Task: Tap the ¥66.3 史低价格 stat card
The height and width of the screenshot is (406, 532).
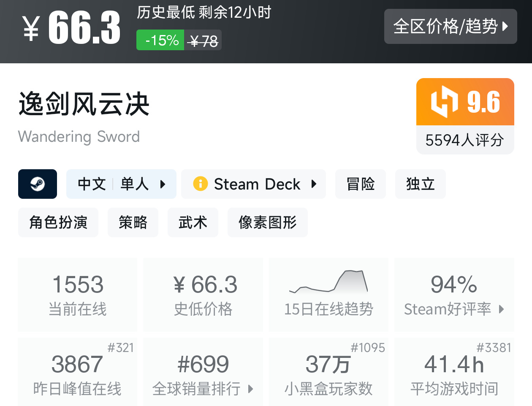Action: tap(203, 295)
